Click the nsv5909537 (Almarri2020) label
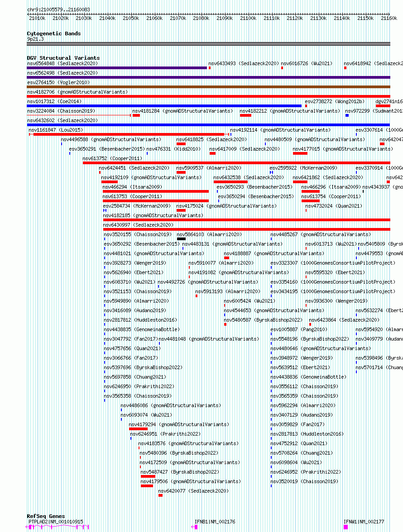 (x=209, y=168)
